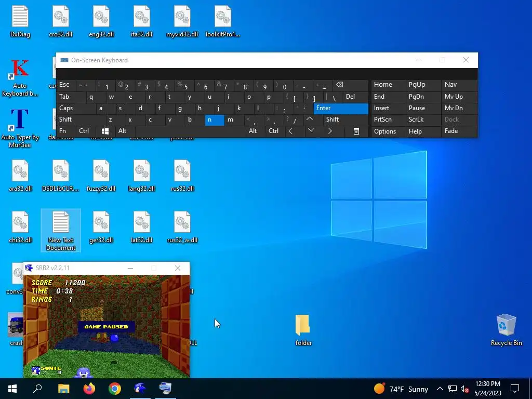Focus the paused SRB2 game view
Viewport: 532px width, 399px height.
point(106,326)
